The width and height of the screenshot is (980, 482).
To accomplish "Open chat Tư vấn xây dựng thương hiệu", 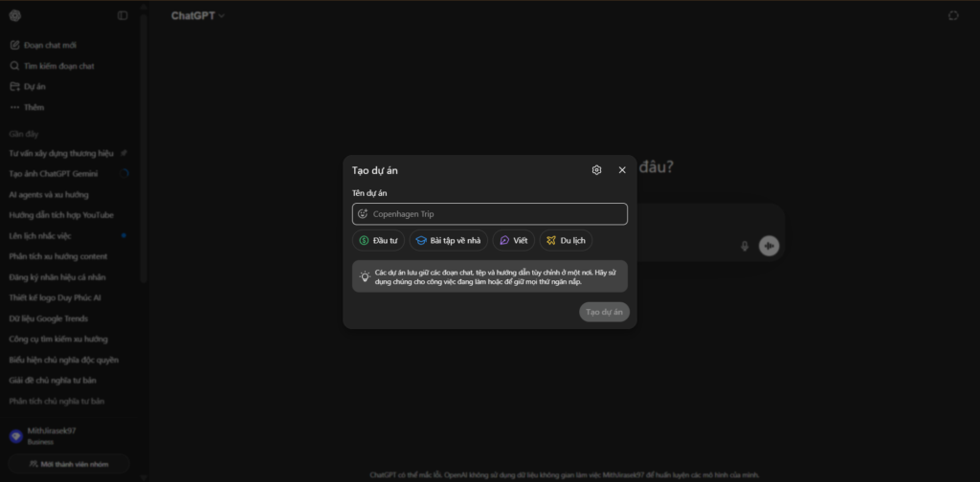I will point(61,153).
